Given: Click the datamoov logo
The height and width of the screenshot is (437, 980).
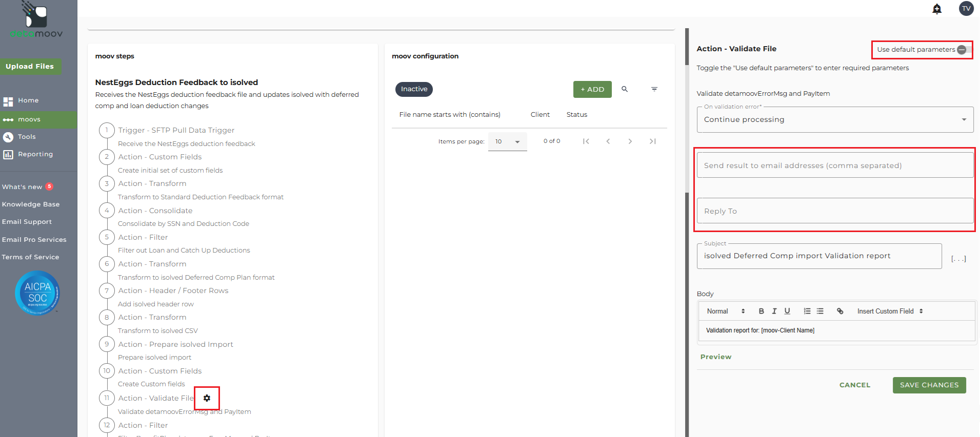Looking at the screenshot, I should (36, 20).
